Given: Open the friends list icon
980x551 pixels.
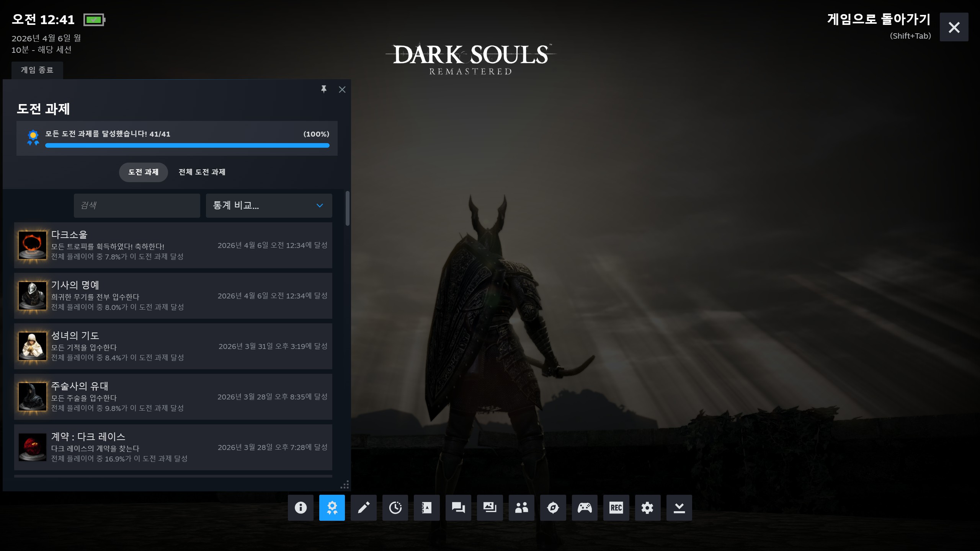Looking at the screenshot, I should click(x=521, y=508).
